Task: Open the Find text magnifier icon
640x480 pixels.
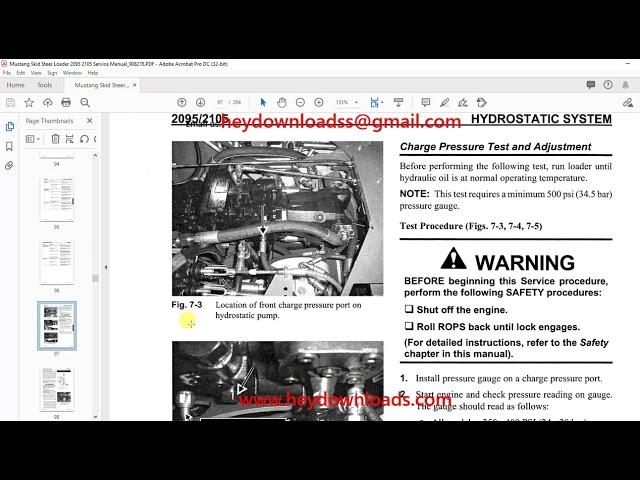Action: pos(85,102)
